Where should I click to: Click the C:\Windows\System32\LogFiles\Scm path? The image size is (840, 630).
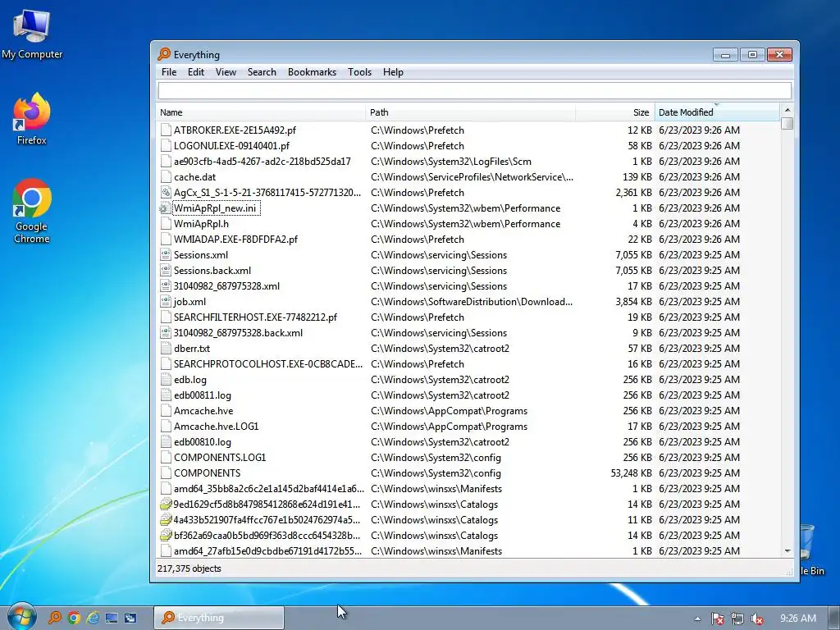tap(451, 162)
